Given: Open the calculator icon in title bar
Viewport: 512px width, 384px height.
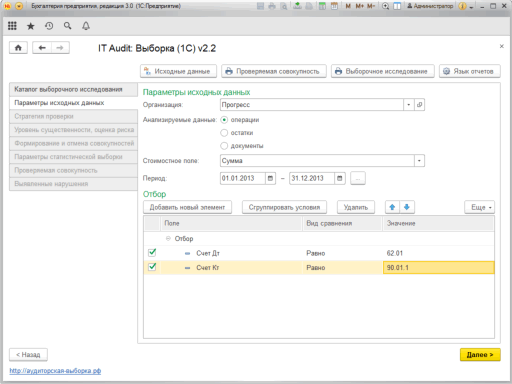Looking at the screenshot, I should tap(322, 6).
